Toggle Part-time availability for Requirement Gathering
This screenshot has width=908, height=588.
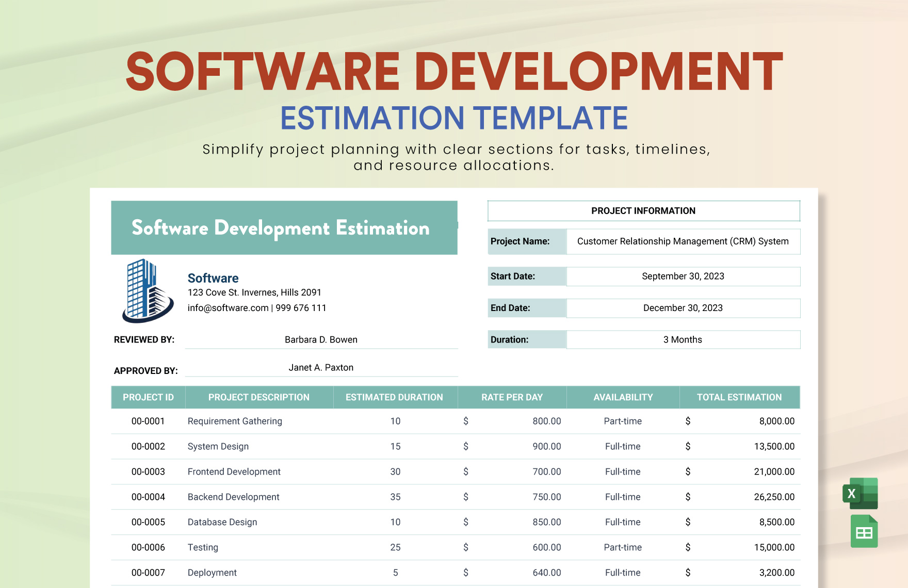pos(623,421)
